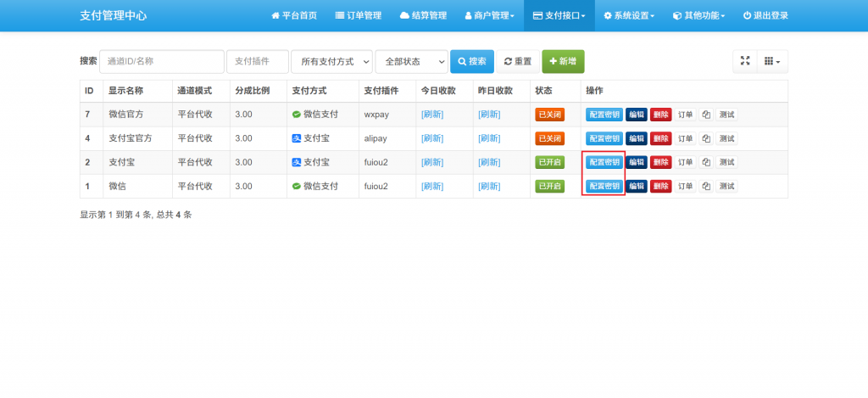Toggle the 已开启 status of channel ID 1
The width and height of the screenshot is (868, 398).
549,186
